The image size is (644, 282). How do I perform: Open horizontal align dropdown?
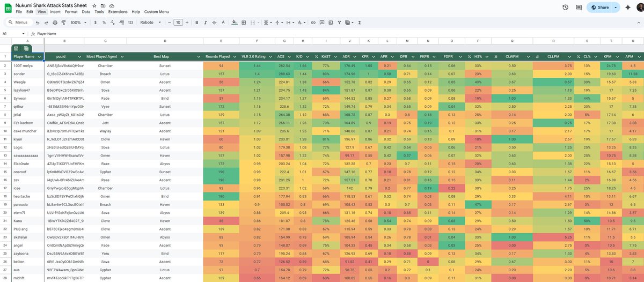pos(269,23)
